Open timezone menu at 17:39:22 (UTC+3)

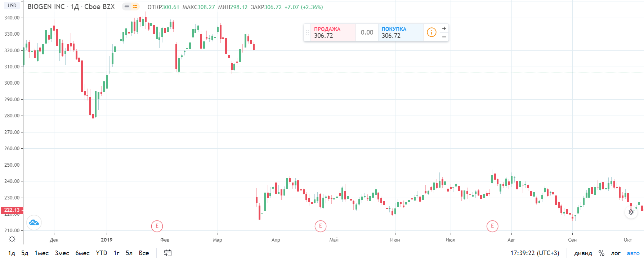(x=535, y=253)
